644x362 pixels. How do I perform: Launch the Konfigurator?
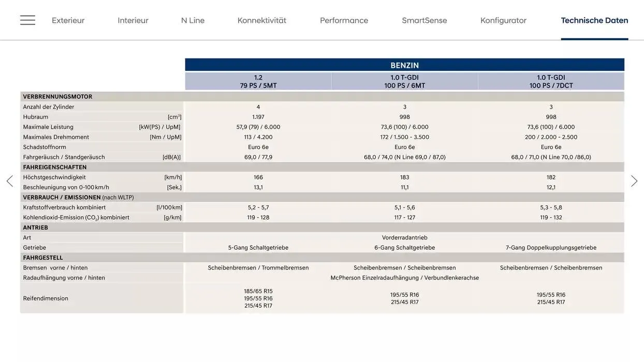pyautogui.click(x=503, y=20)
